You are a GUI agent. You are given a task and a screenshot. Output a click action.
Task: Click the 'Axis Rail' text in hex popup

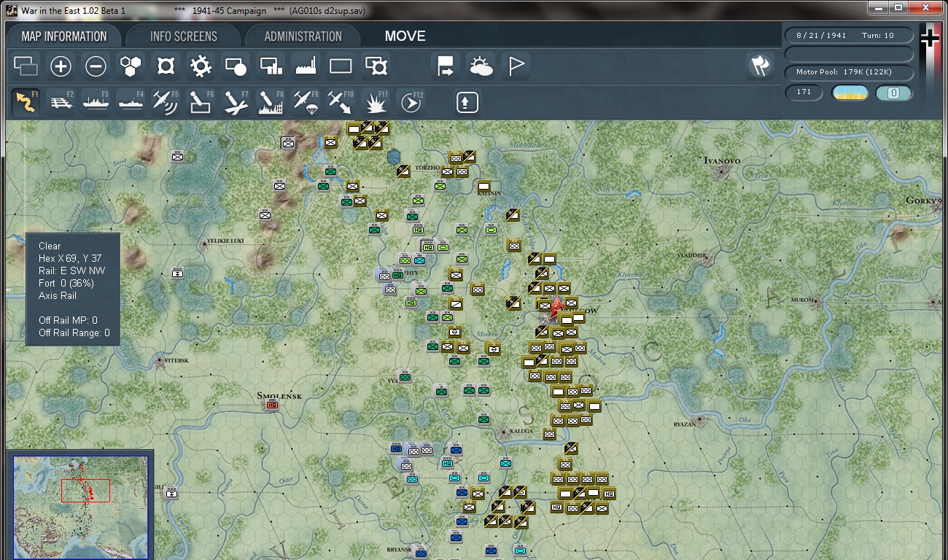pyautogui.click(x=58, y=295)
